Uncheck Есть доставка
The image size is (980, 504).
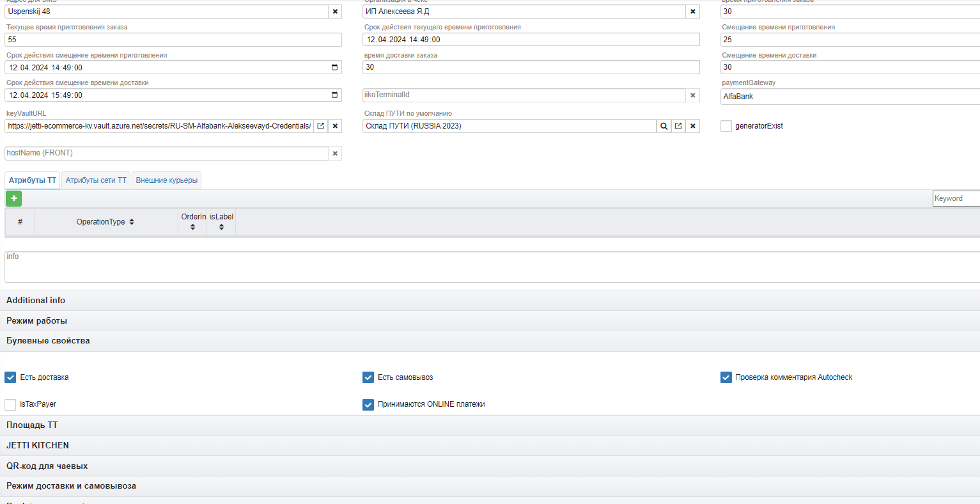(x=10, y=377)
